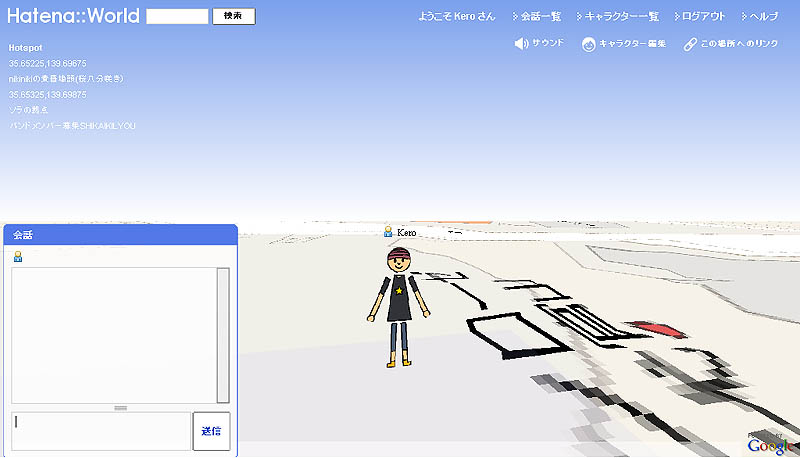Focus the search field next to the logo
The height and width of the screenshot is (458, 800).
(x=177, y=16)
